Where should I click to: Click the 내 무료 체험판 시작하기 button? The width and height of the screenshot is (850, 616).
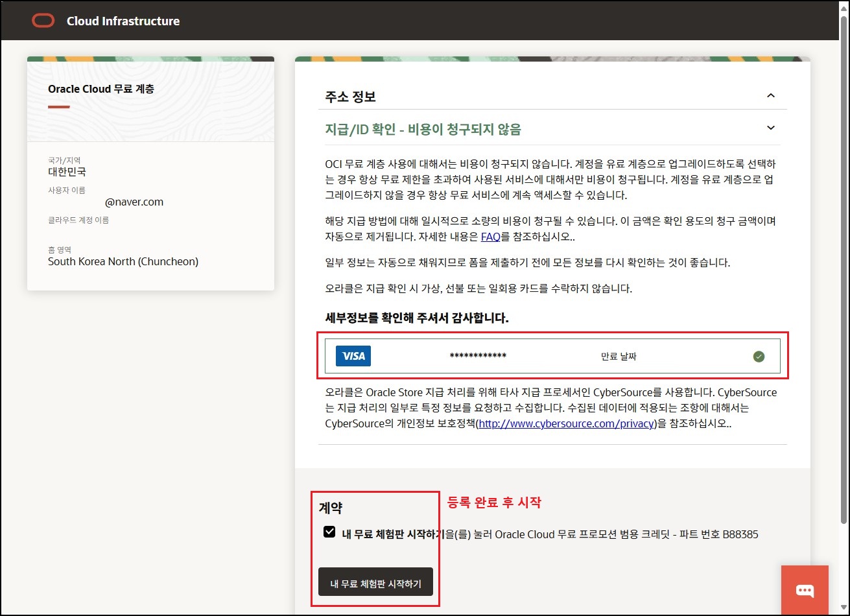[x=375, y=581]
